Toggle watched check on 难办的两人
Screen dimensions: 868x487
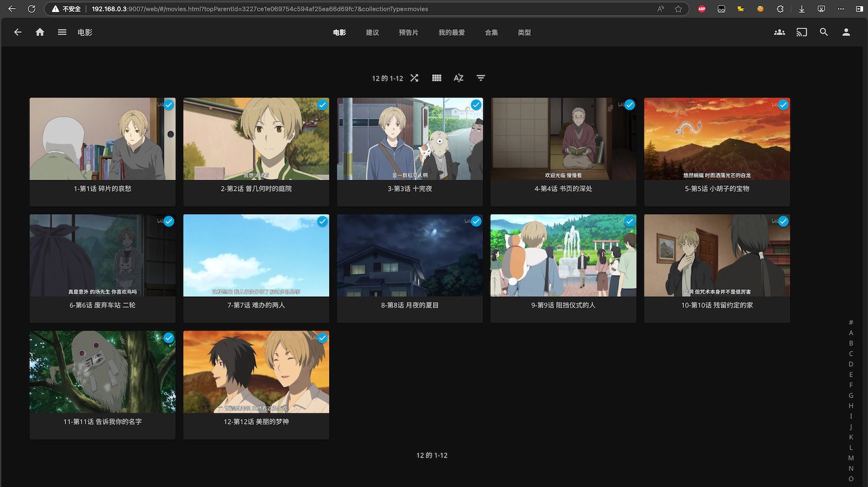pos(322,221)
